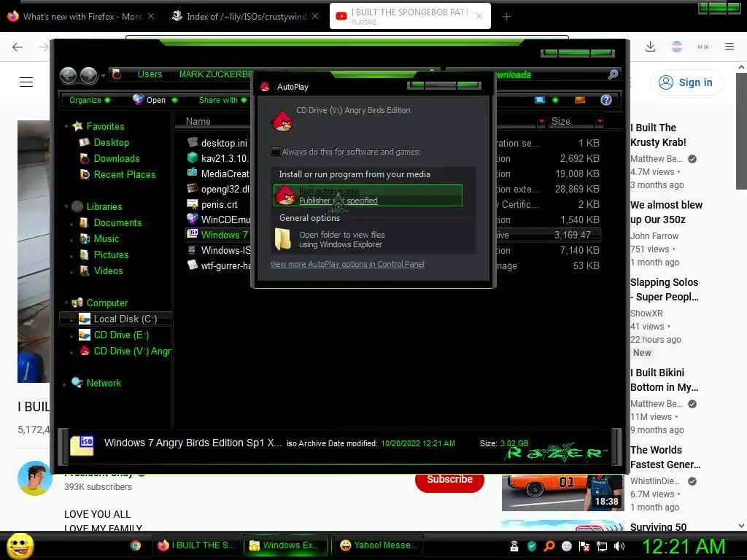The image size is (747, 560).
Task: Open Downloads in the Favorites list
Action: (x=116, y=158)
